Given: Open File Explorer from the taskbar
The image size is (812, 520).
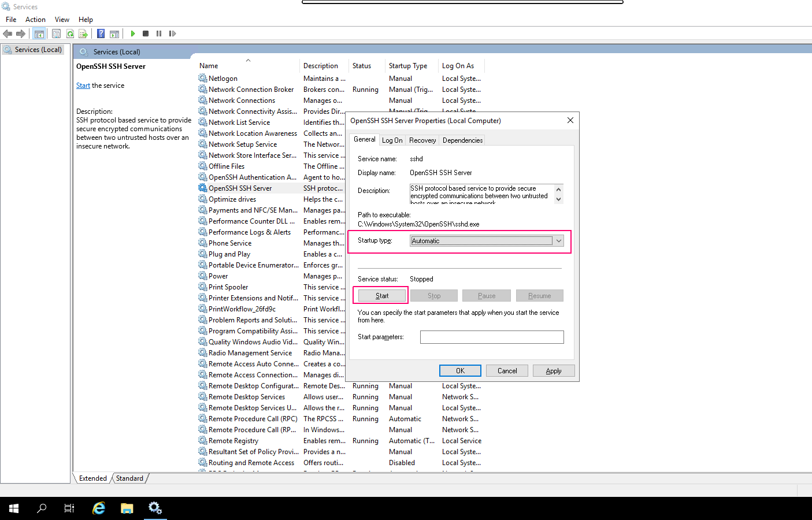Looking at the screenshot, I should tap(127, 508).
